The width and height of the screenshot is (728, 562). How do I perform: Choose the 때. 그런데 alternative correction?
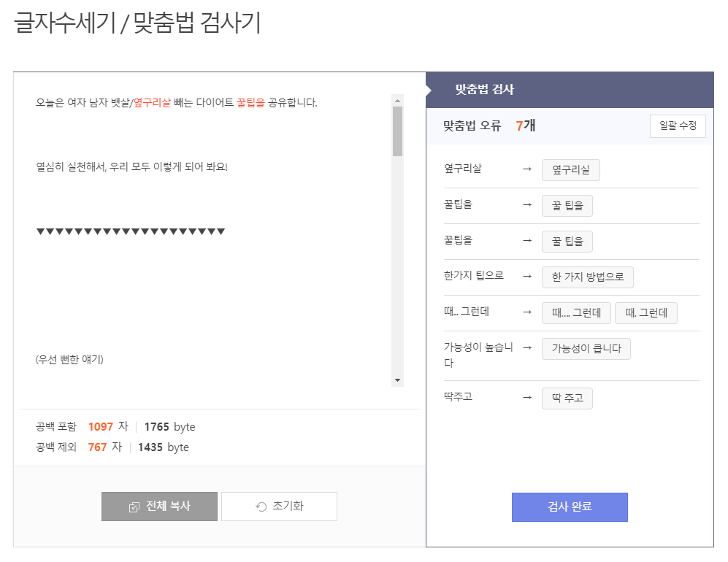tap(645, 312)
